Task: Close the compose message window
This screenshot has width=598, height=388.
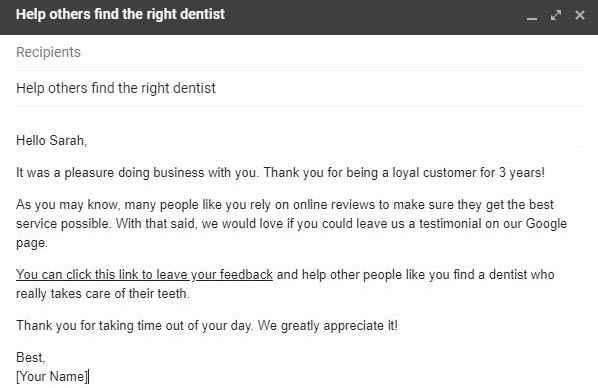Action: pos(580,15)
